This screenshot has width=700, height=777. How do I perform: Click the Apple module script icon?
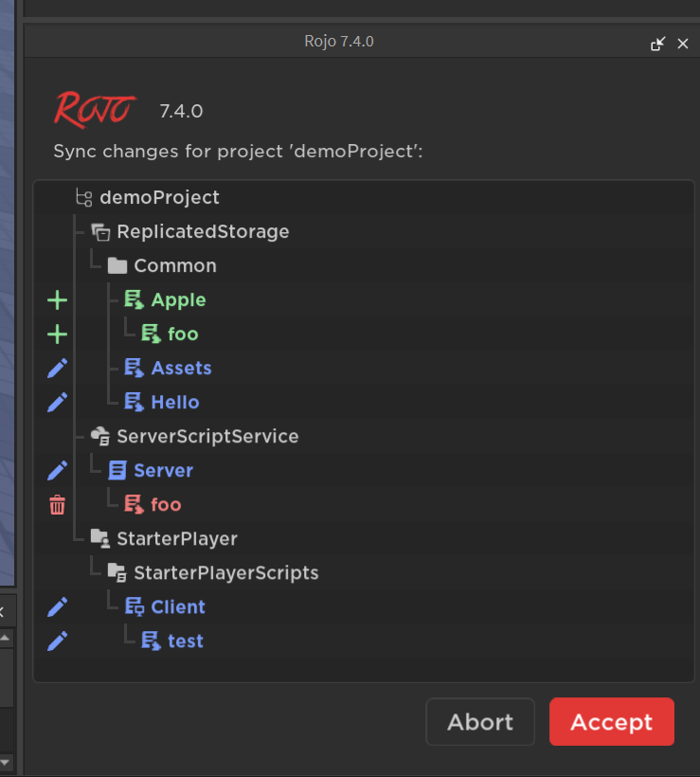click(x=134, y=299)
